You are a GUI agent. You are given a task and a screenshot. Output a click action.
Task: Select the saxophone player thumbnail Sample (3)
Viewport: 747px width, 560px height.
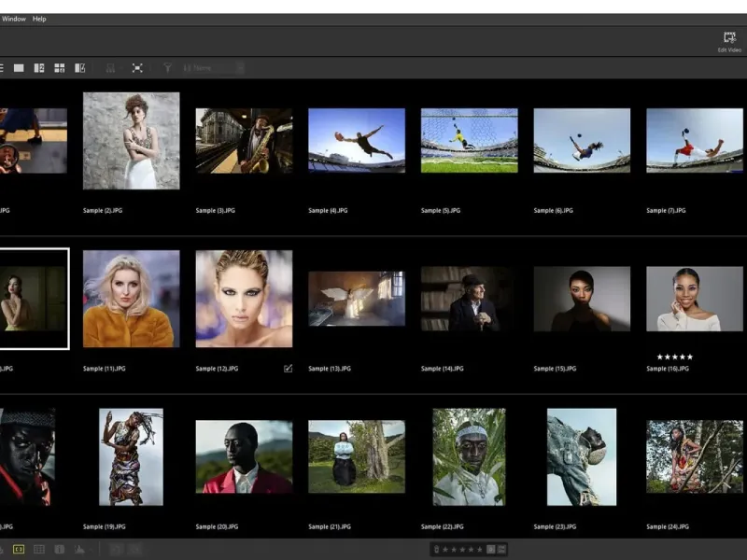[x=244, y=140]
